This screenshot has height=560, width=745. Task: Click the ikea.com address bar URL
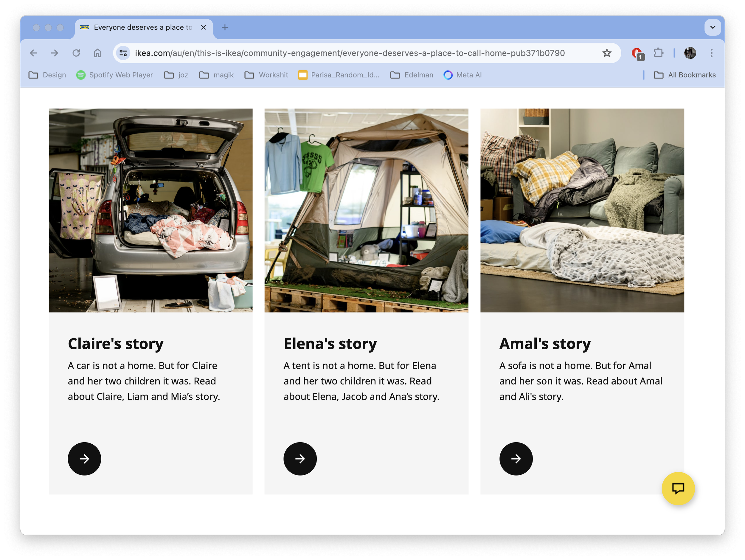point(350,53)
